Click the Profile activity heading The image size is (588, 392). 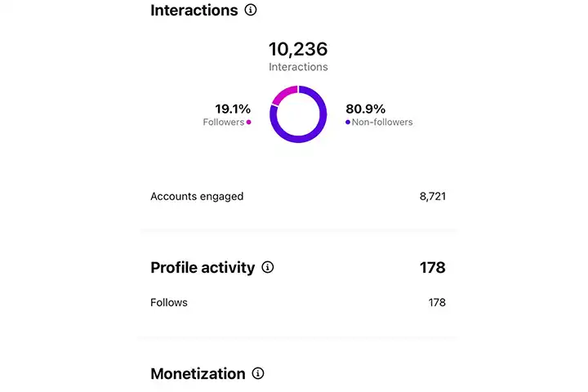point(203,267)
